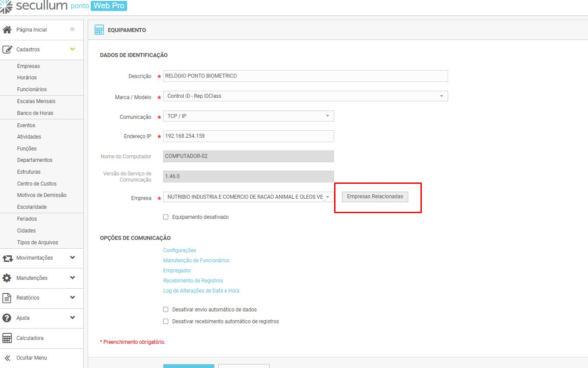This screenshot has height=368, width=588.
Task: Open the Comunicação TCP / IP dropdown
Action: 248,116
